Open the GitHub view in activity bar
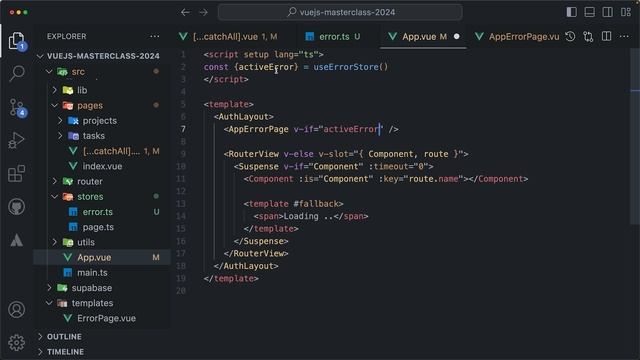 (x=16, y=207)
